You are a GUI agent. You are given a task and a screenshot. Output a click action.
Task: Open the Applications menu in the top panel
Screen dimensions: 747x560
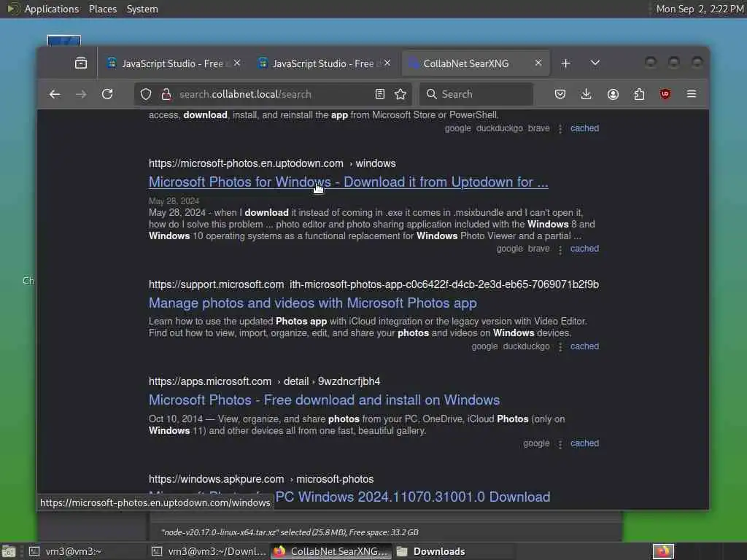[52, 9]
